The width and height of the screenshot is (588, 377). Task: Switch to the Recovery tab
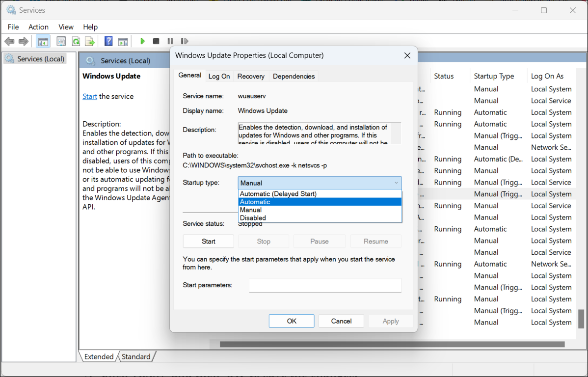pyautogui.click(x=251, y=76)
